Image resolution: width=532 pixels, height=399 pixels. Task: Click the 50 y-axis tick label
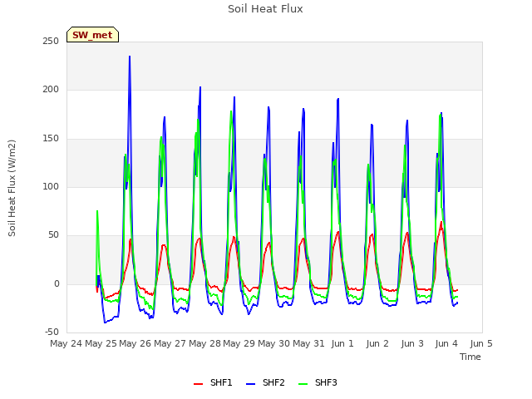click(x=53, y=234)
